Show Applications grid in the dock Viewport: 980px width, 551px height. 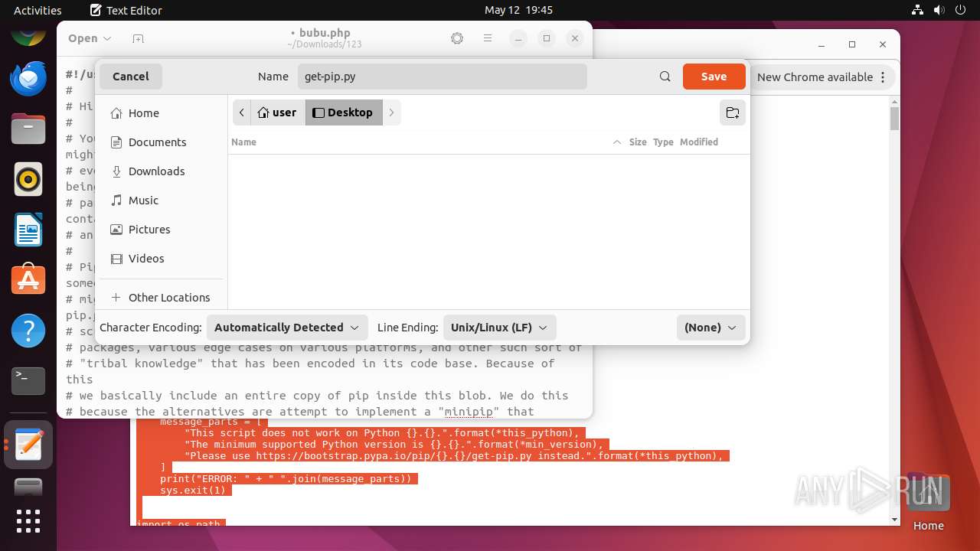point(28,521)
